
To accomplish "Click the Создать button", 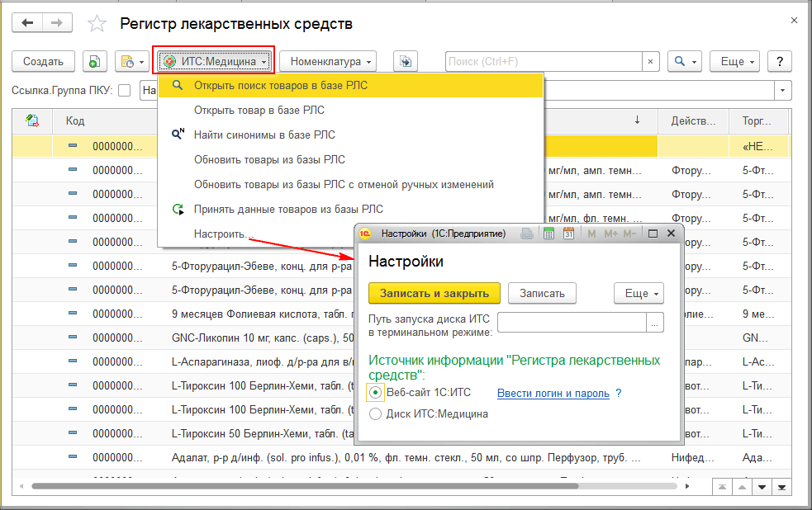I will tap(43, 62).
